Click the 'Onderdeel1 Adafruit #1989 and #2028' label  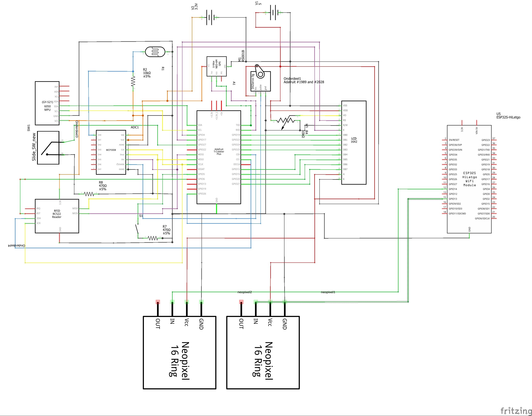click(x=304, y=80)
